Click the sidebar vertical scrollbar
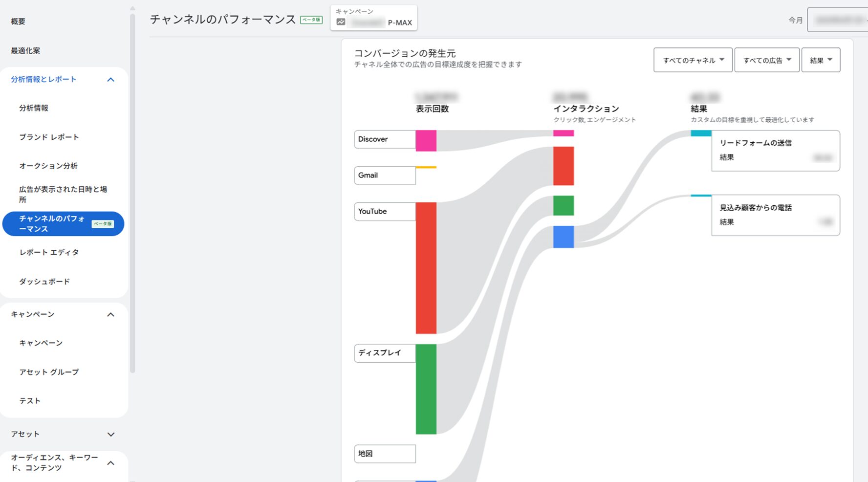 click(x=132, y=193)
